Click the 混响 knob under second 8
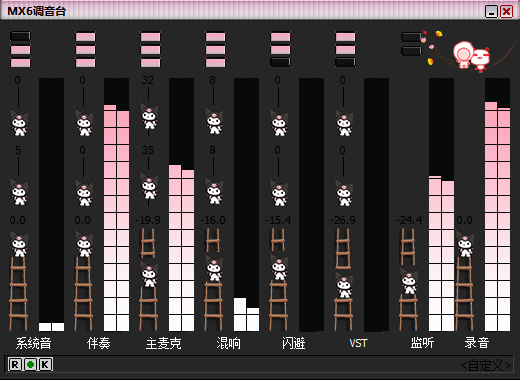This screenshot has height=380, width=520. coord(214,191)
